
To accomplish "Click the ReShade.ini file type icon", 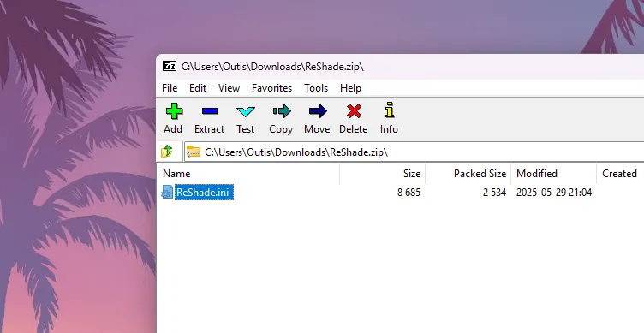I will point(167,192).
